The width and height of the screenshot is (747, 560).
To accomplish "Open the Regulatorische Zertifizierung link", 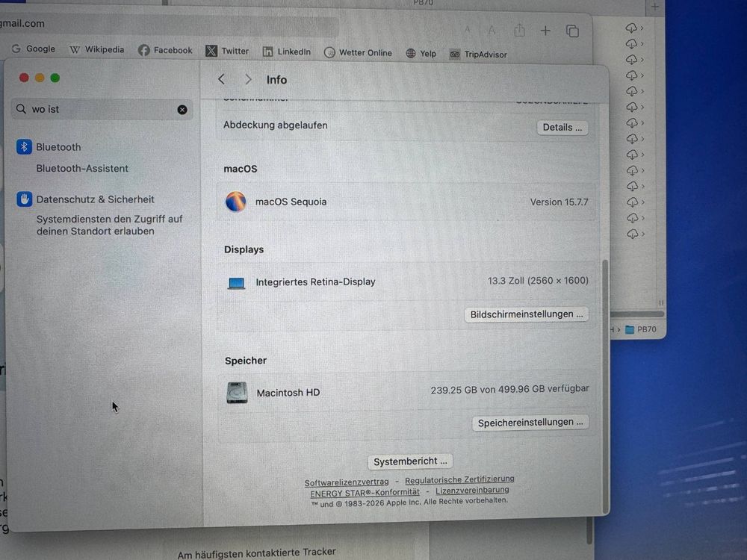I will tap(459, 479).
